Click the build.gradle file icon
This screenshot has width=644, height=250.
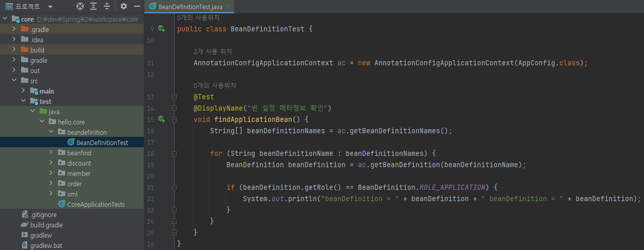click(25, 225)
